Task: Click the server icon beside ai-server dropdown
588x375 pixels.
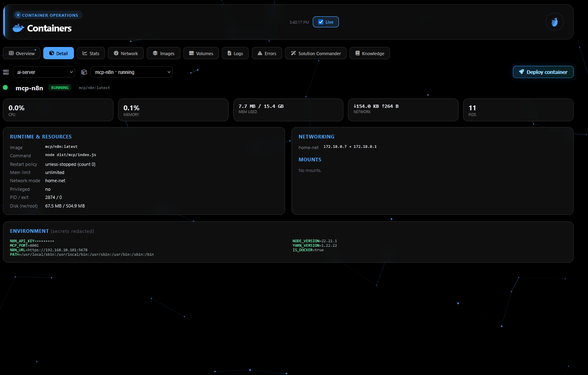Action: pyautogui.click(x=6, y=72)
